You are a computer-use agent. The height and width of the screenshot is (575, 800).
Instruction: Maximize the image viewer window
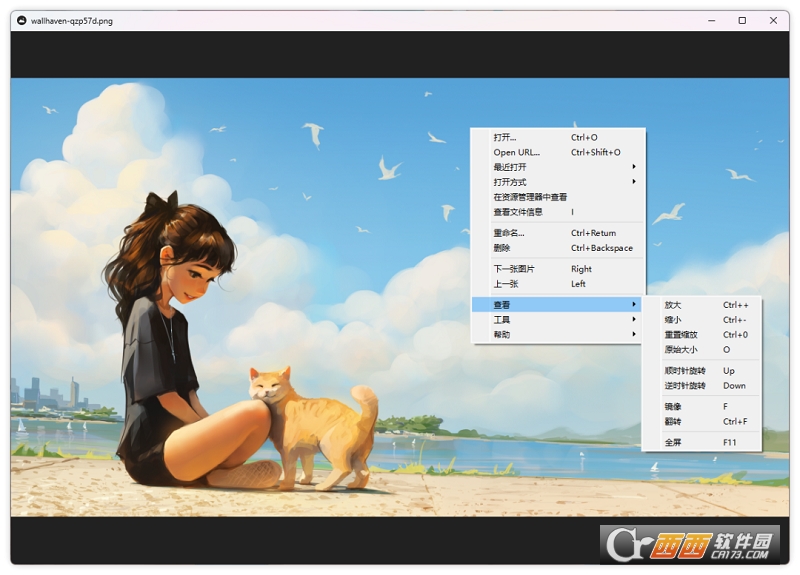click(742, 20)
